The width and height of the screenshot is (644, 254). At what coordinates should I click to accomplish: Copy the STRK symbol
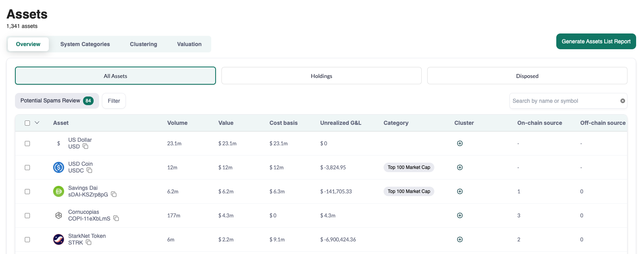(89, 243)
